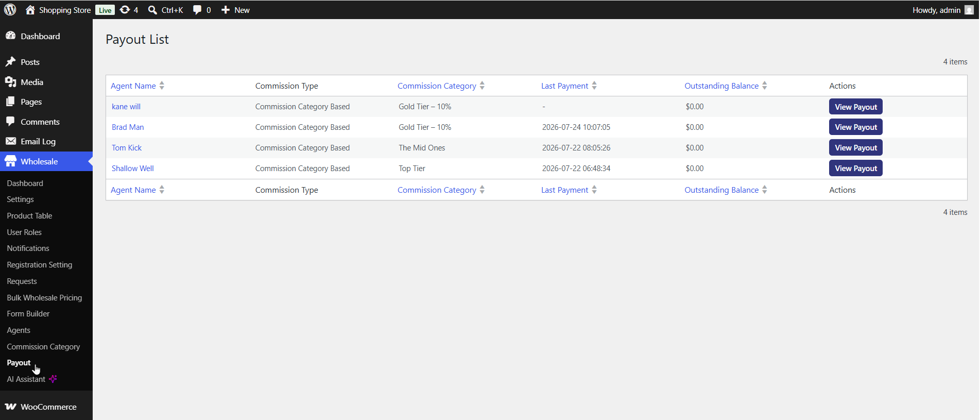The height and width of the screenshot is (420, 980).
Task: Click sort arrows next to bottom Commission Category header
Action: (482, 190)
